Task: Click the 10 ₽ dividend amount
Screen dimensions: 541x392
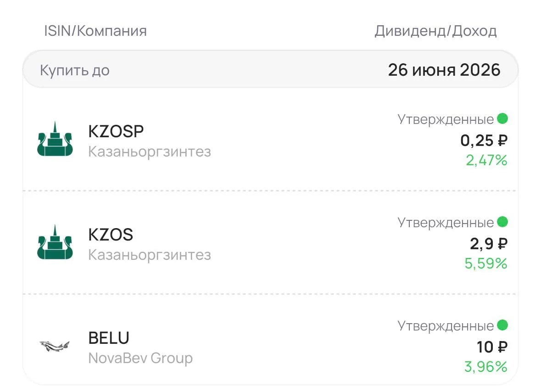Action: coord(492,347)
